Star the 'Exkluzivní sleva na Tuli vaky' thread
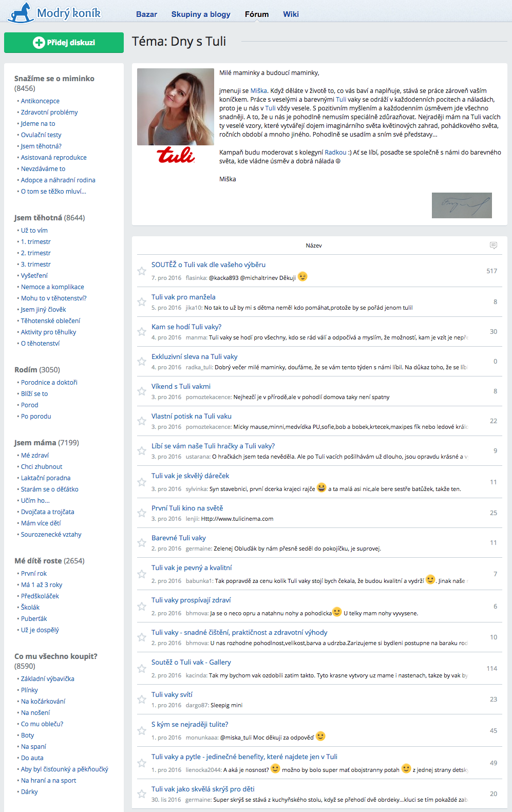This screenshot has height=812, width=512. pos(142,361)
